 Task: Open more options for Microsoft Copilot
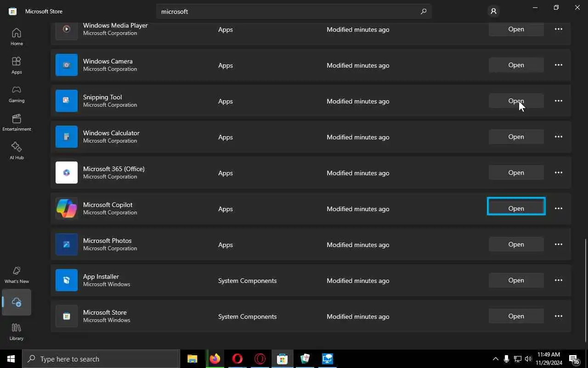tap(559, 208)
